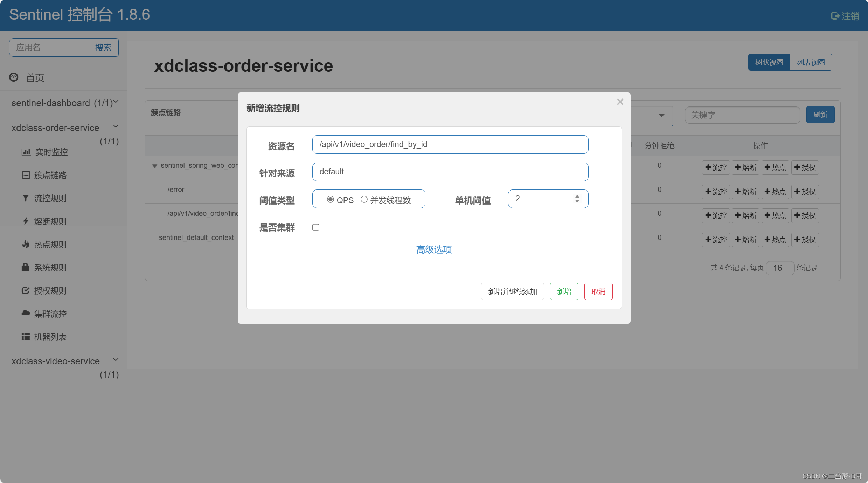
Task: Click green 新增 button
Action: [x=564, y=291]
